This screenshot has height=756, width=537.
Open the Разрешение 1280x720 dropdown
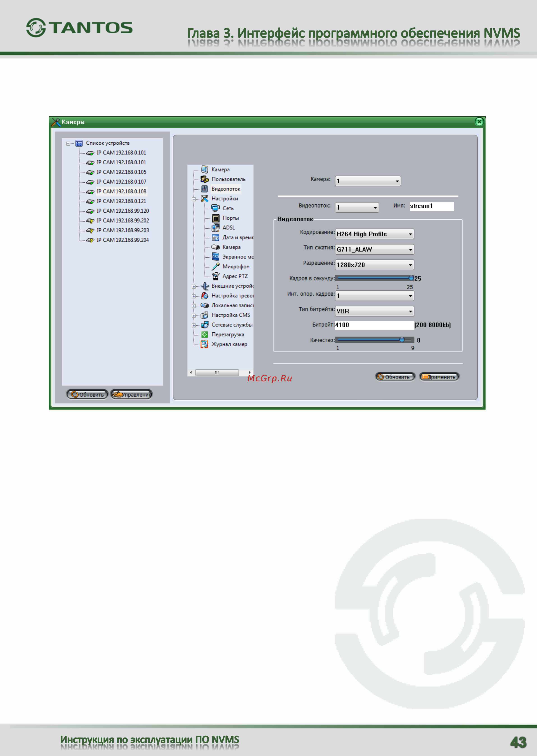pyautogui.click(x=374, y=265)
